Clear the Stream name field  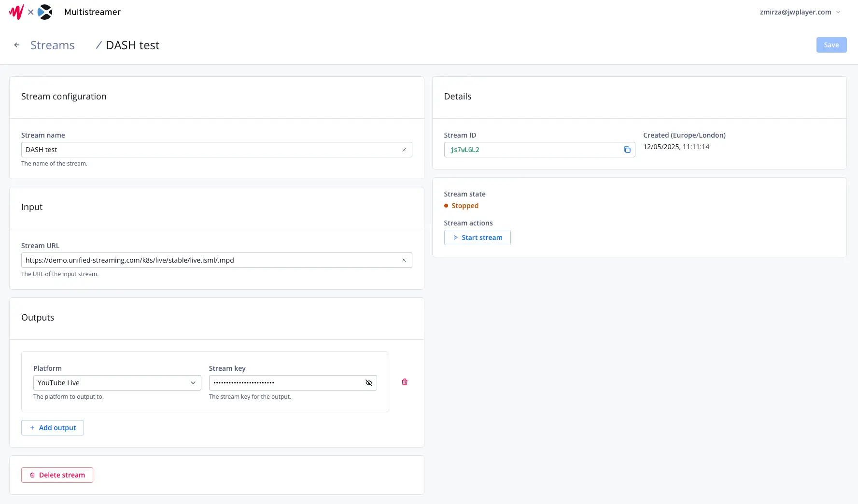tap(404, 150)
